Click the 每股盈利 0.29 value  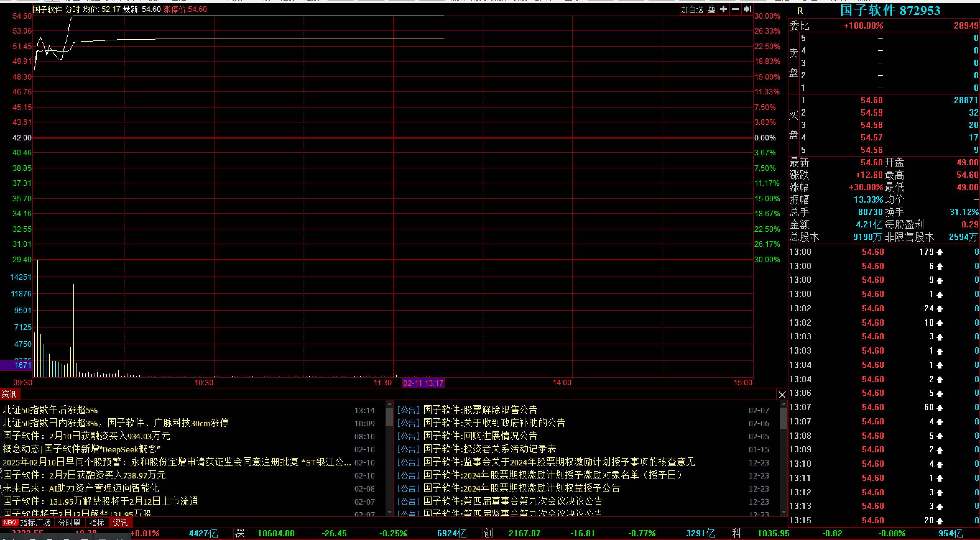pyautogui.click(x=969, y=225)
